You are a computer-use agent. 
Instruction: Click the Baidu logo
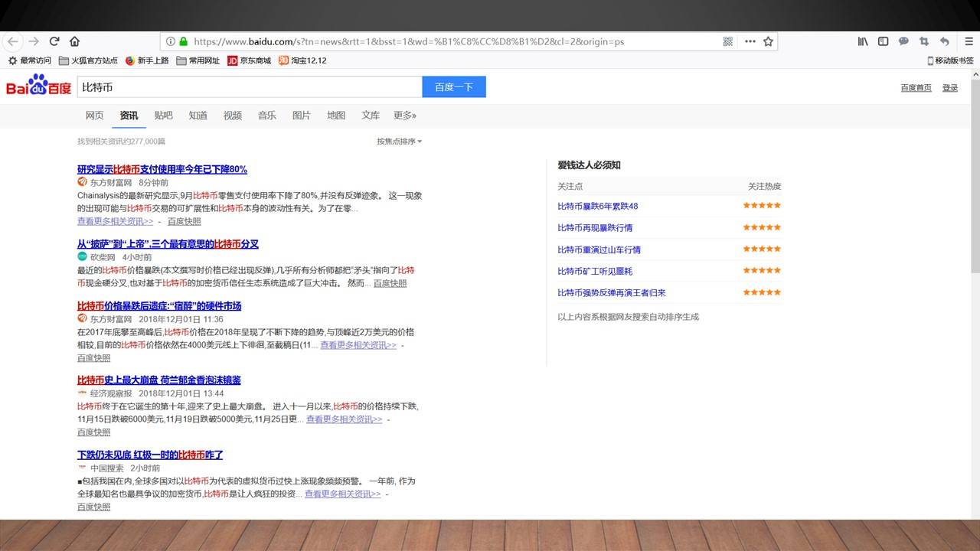pos(39,86)
